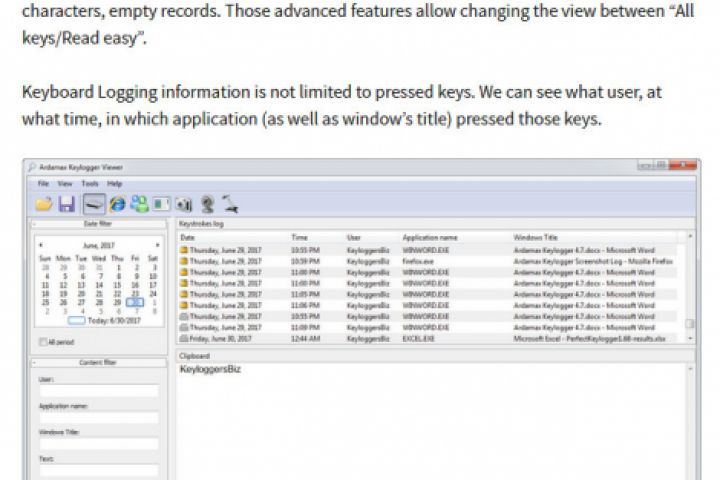This screenshot has height=480, width=720.
Task: Select the 11:06 PM WINWORD.EXE log row
Action: click(427, 305)
